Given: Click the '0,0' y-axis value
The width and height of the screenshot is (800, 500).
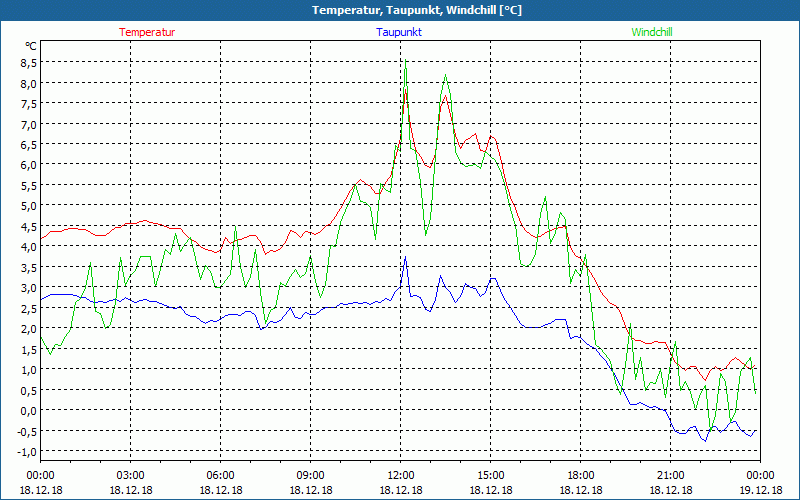Looking at the screenshot, I should click(29, 410).
